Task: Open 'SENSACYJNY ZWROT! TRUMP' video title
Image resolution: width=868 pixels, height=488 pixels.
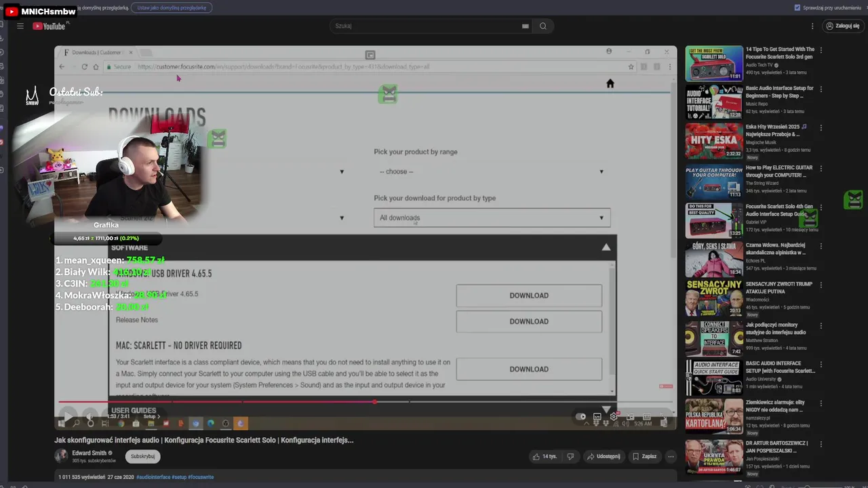Action: point(779,287)
